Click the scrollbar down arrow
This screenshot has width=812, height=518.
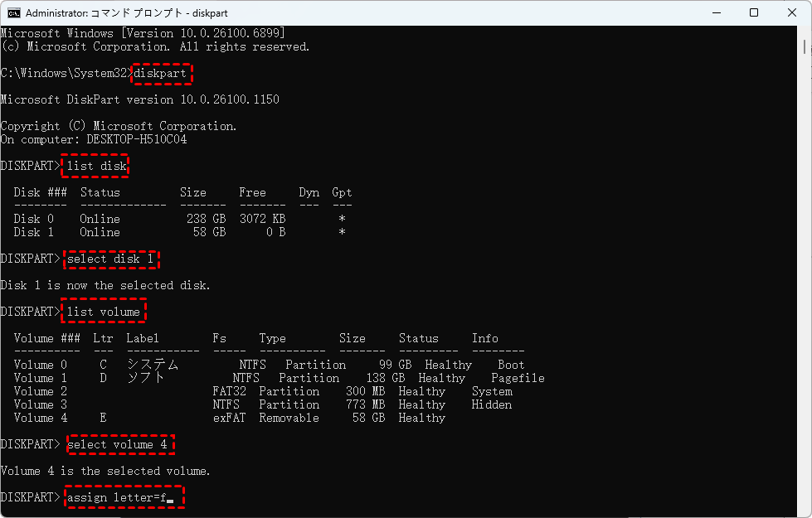tap(804, 510)
